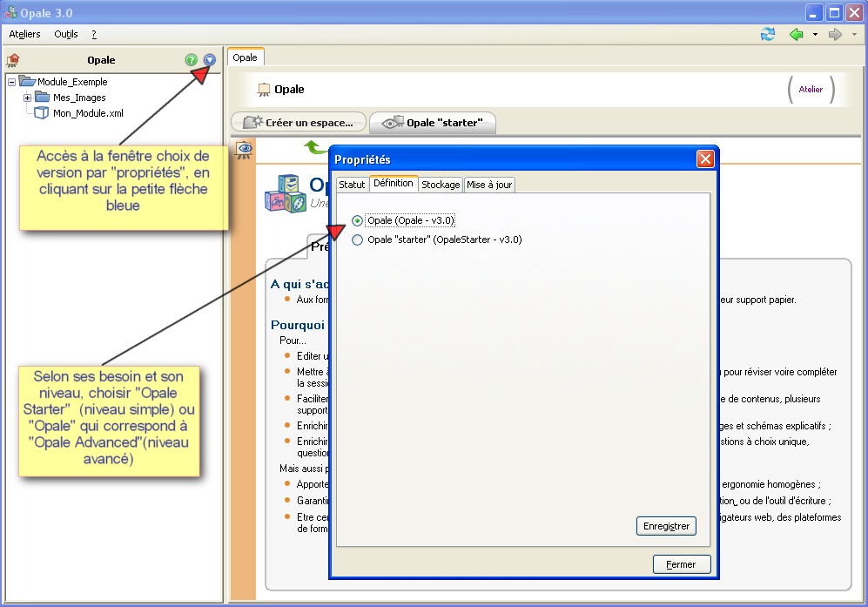Go back with the green left arrow
The image size is (868, 607).
click(796, 34)
